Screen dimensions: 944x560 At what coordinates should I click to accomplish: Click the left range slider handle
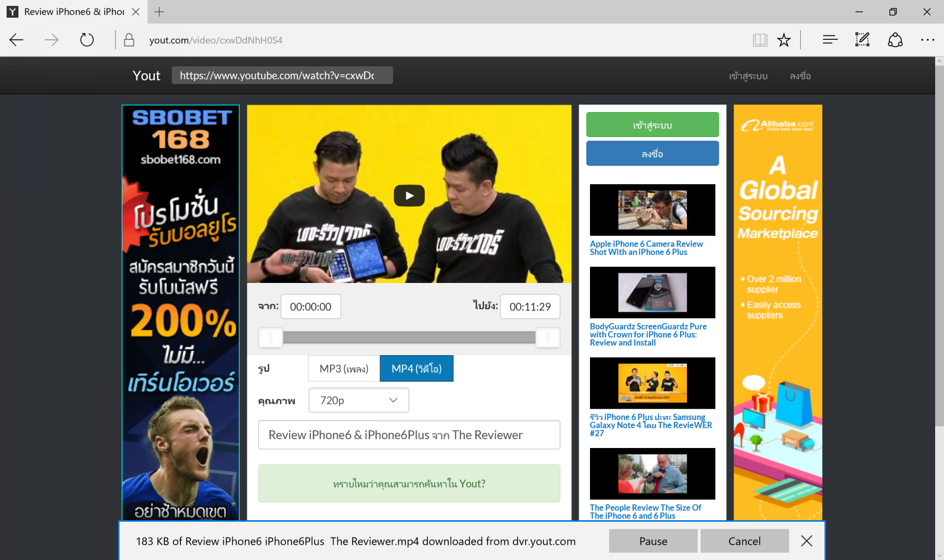pos(270,337)
